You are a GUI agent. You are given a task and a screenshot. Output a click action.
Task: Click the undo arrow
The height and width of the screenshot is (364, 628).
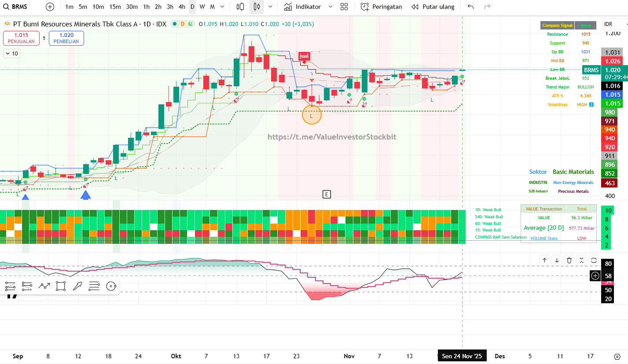471,7
